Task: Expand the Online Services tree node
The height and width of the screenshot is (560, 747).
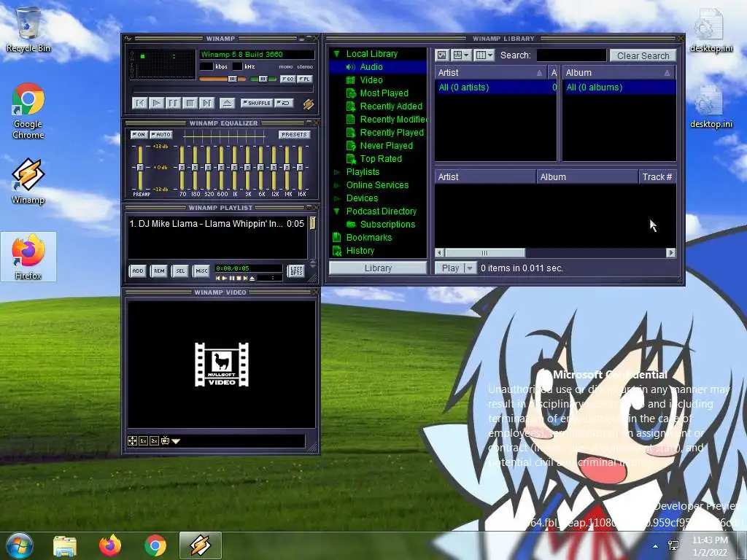Action: pyautogui.click(x=336, y=185)
